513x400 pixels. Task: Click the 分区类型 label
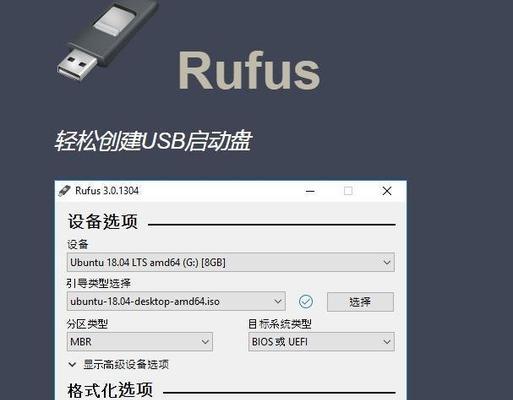87,324
